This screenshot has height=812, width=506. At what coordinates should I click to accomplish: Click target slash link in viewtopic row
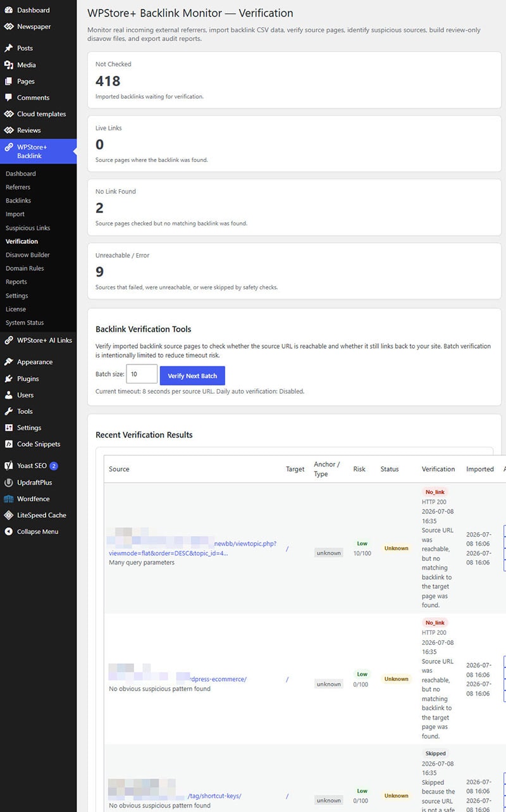pos(287,549)
